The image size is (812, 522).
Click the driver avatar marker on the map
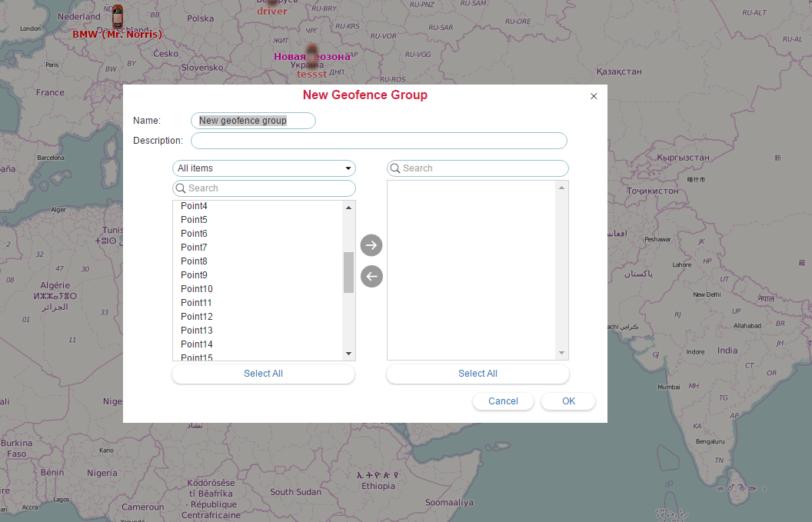click(x=272, y=4)
